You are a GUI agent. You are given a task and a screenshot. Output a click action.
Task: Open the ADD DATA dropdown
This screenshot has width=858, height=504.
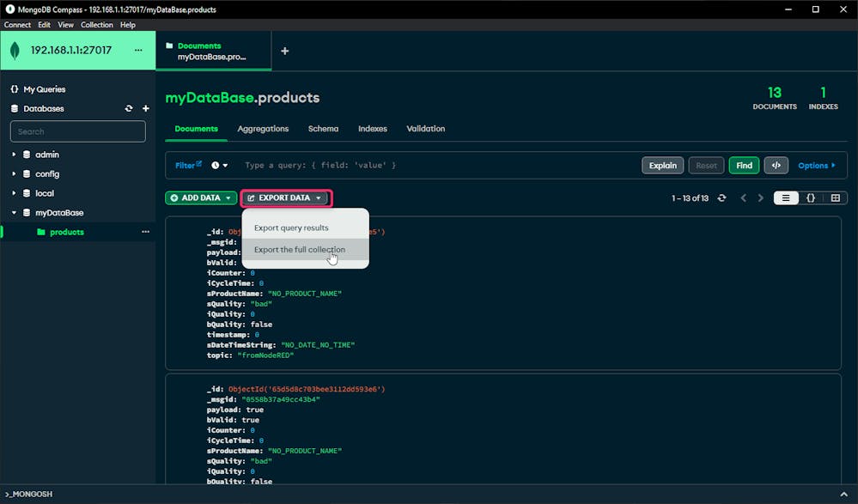201,197
